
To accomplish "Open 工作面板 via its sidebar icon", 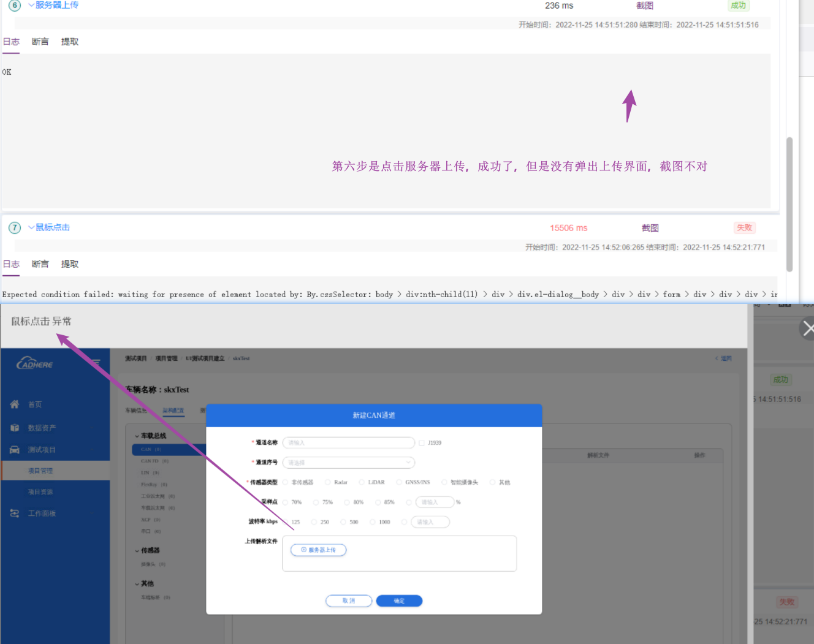I will [x=14, y=513].
